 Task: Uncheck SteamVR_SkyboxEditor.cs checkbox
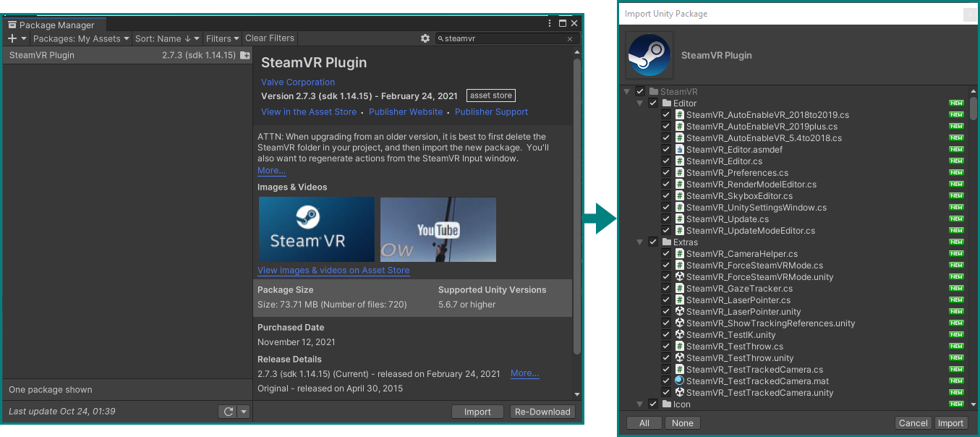[666, 196]
